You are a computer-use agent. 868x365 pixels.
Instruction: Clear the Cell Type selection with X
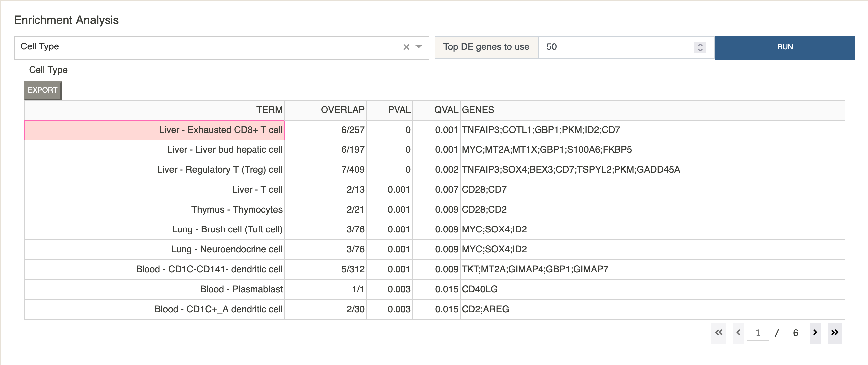(x=406, y=47)
